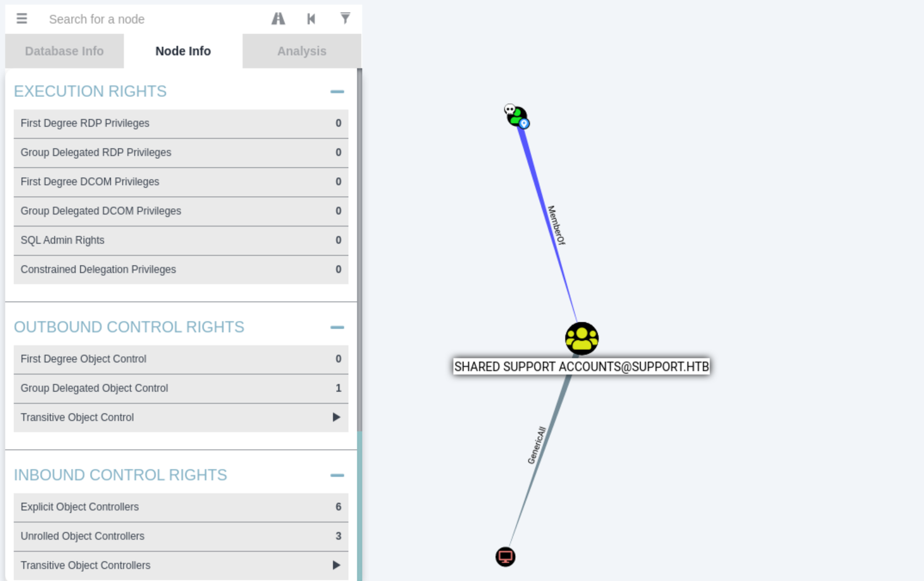Click the GenericAll edge label
This screenshot has width=924, height=581.
click(x=537, y=445)
